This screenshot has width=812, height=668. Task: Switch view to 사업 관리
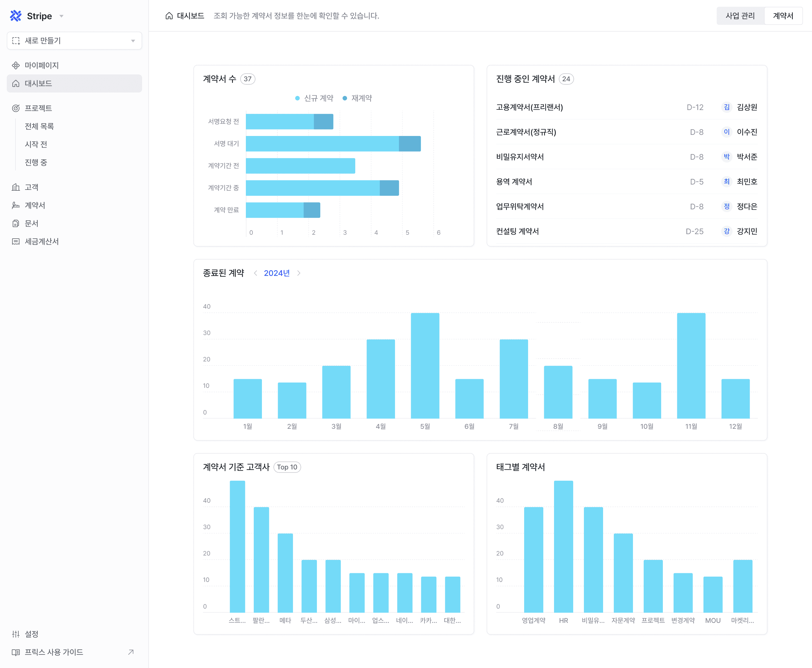(x=740, y=16)
